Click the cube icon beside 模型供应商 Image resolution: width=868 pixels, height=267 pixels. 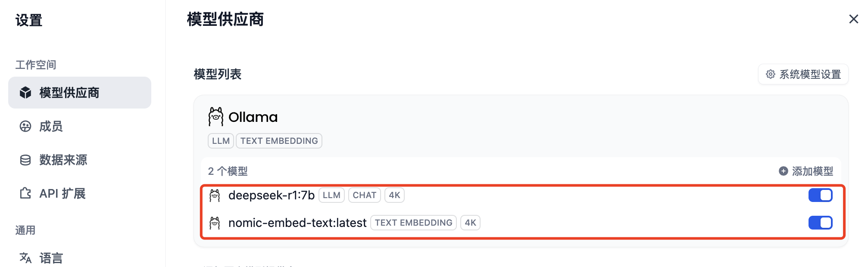pyautogui.click(x=25, y=93)
